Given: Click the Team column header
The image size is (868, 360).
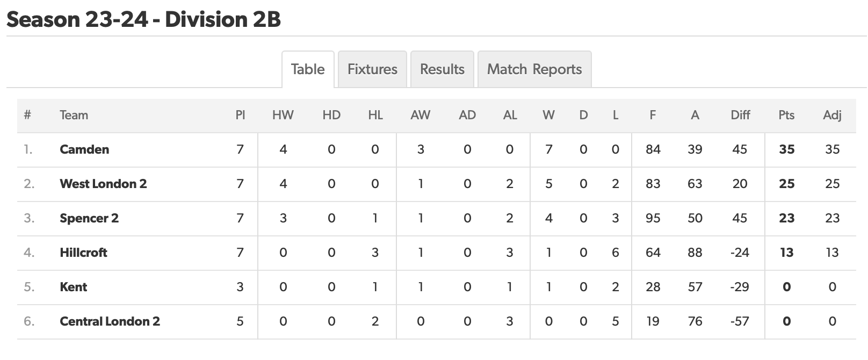Looking at the screenshot, I should pos(74,115).
